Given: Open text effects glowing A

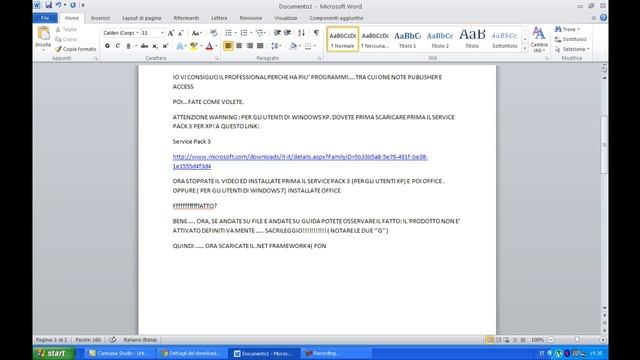Looking at the screenshot, I should pos(180,46).
